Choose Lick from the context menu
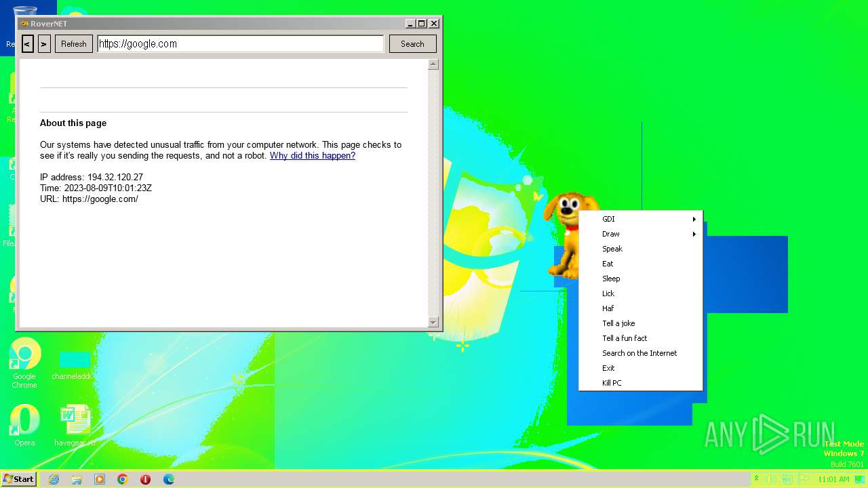This screenshot has height=488, width=868. point(641,293)
